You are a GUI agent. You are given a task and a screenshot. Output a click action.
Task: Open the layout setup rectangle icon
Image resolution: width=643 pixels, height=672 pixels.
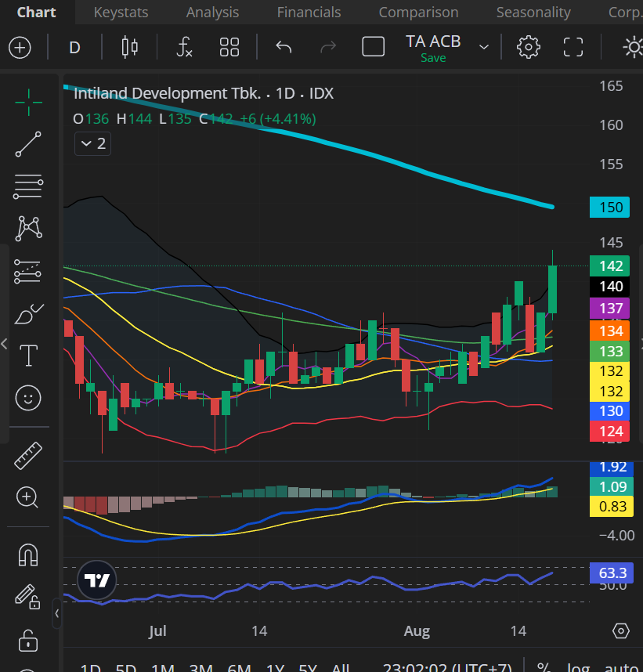[x=374, y=47]
